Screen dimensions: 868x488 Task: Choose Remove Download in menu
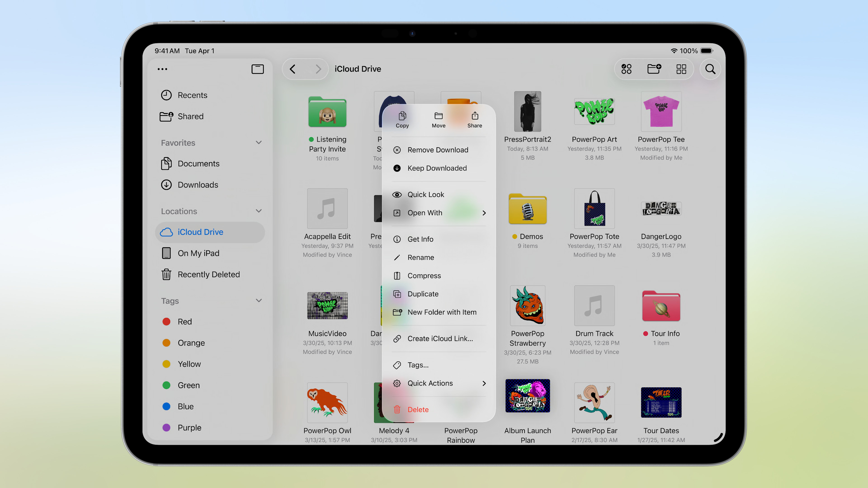point(437,150)
